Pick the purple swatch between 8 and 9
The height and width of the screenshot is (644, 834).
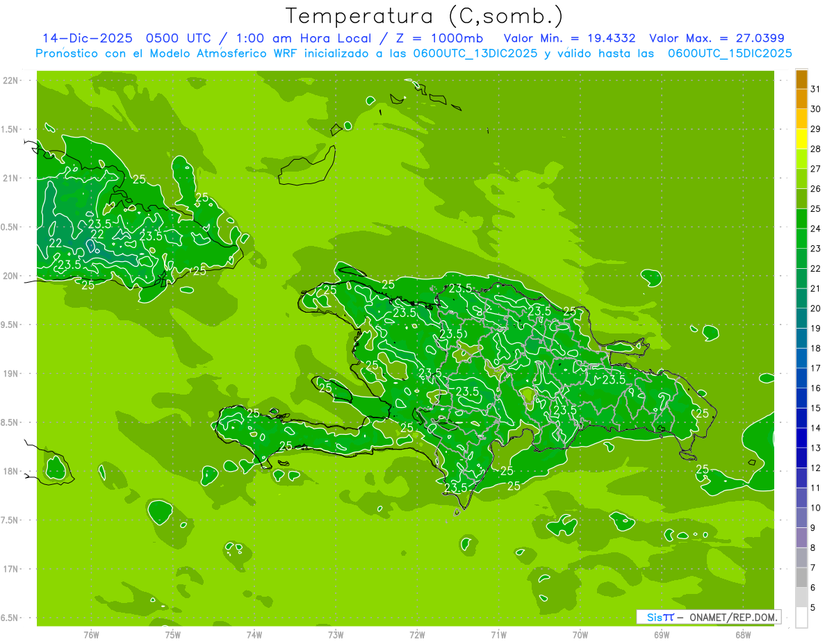(x=802, y=538)
